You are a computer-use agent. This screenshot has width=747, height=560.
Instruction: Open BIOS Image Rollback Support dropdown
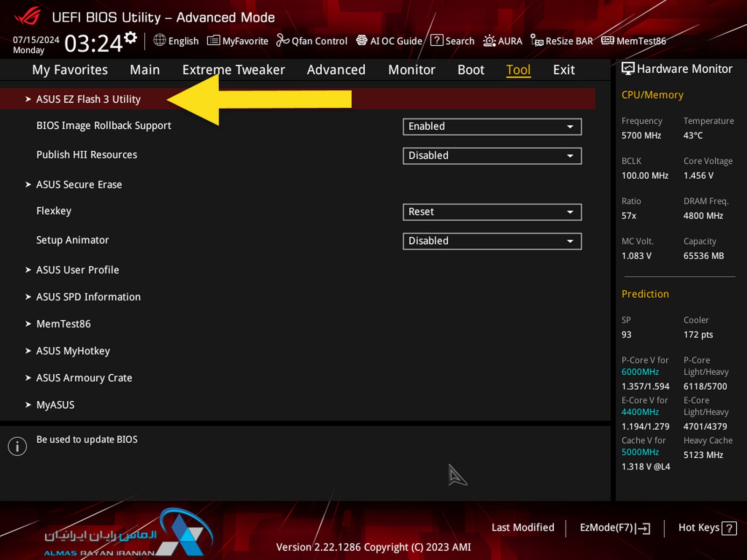coord(492,126)
